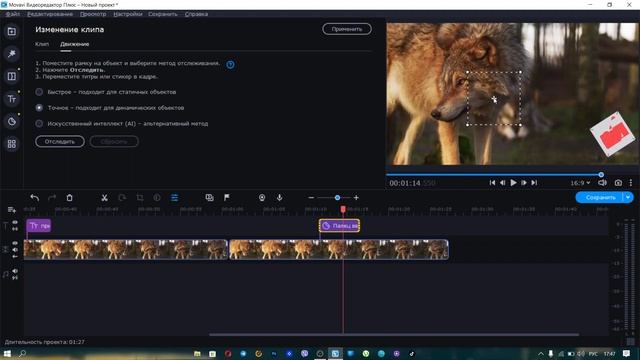Click the crop tool icon
This screenshot has height=360, width=640.
(x=140, y=198)
